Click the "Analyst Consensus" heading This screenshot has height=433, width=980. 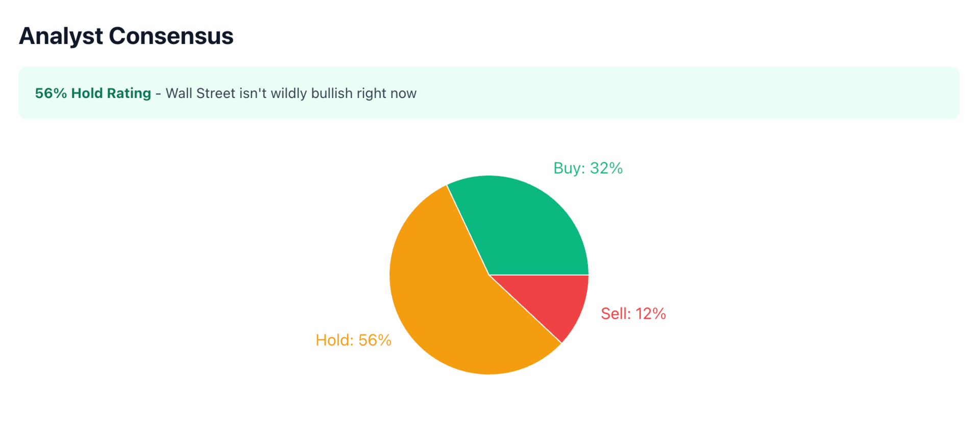(126, 36)
